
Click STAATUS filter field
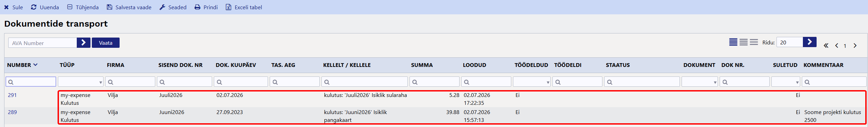pyautogui.click(x=642, y=82)
